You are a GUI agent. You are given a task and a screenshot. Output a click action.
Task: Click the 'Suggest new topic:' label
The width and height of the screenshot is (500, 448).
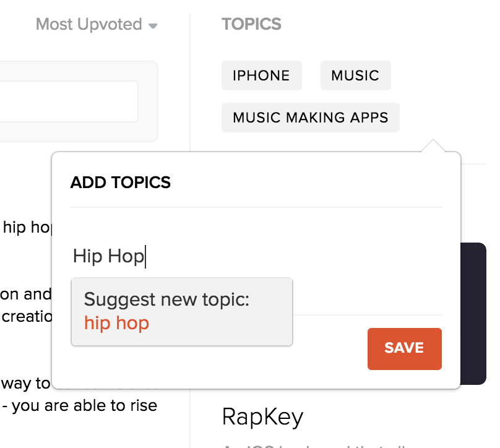pyautogui.click(x=166, y=299)
